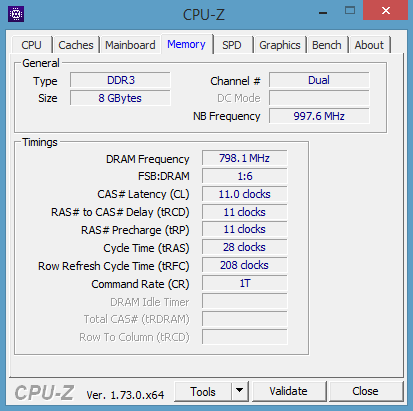
Task: Click the Validate button
Action: [x=289, y=391]
